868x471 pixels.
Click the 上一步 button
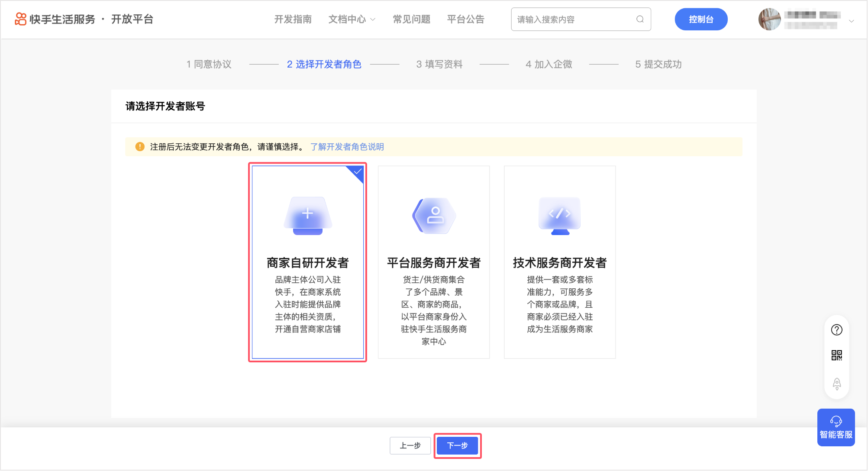[410, 445]
